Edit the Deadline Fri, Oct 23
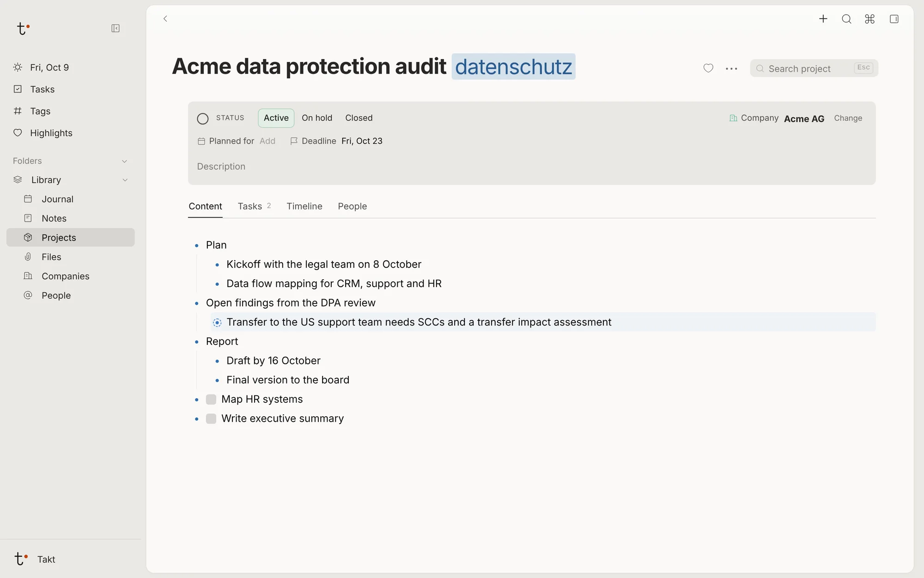The width and height of the screenshot is (924, 578). tap(362, 141)
